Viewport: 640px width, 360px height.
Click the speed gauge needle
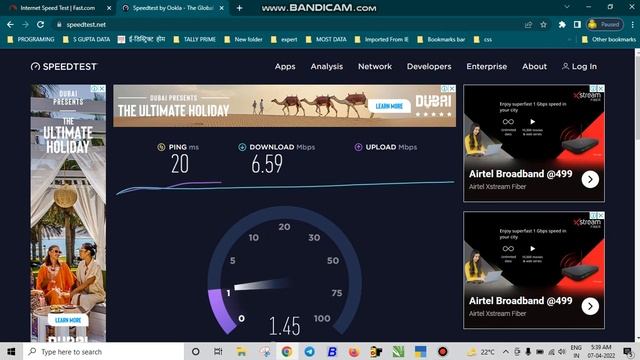(x=261, y=284)
